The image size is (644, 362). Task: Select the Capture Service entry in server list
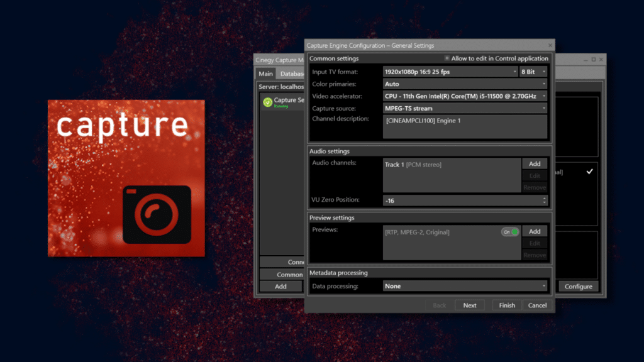pos(284,102)
